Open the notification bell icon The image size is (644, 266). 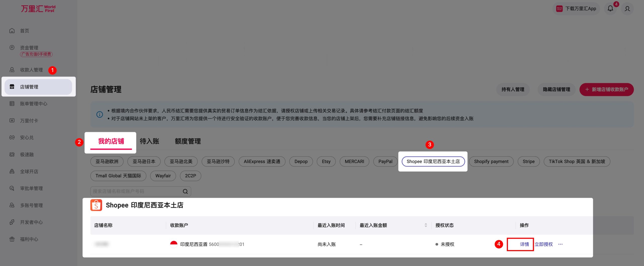(x=610, y=9)
